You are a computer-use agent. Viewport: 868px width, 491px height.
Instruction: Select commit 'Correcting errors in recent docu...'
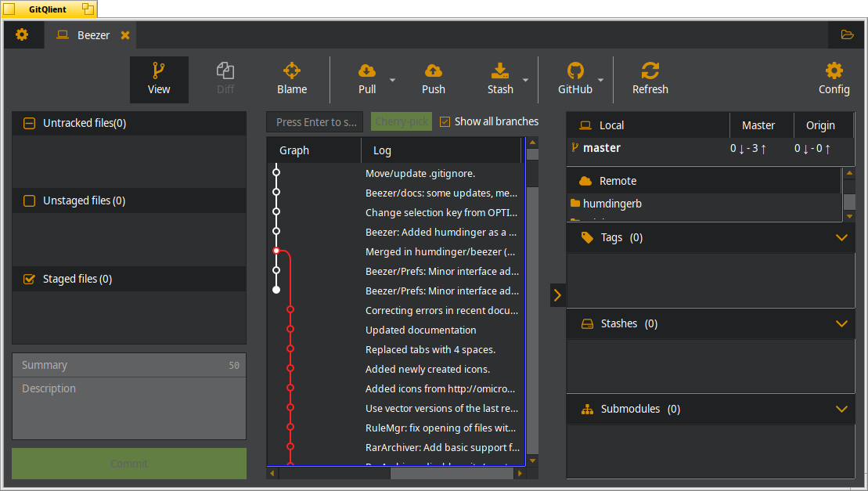point(441,311)
